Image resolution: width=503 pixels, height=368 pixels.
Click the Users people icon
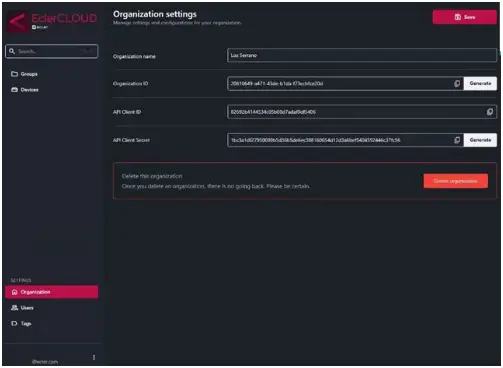[x=14, y=308]
